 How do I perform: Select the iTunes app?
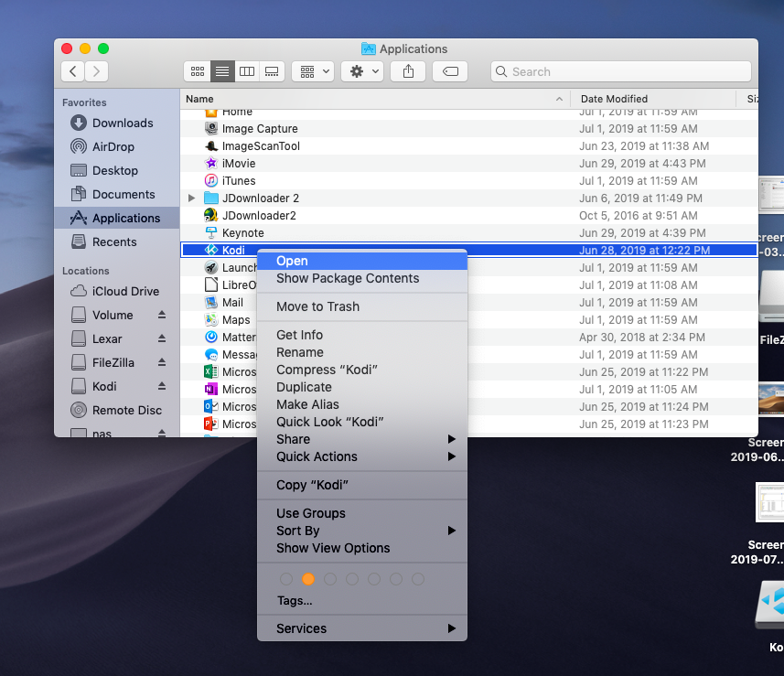(x=469, y=180)
